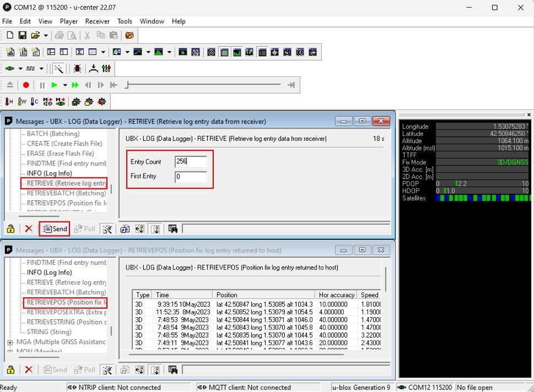This screenshot has width=534, height=392.
Task: Open the Receiver menu
Action: (x=97, y=21)
